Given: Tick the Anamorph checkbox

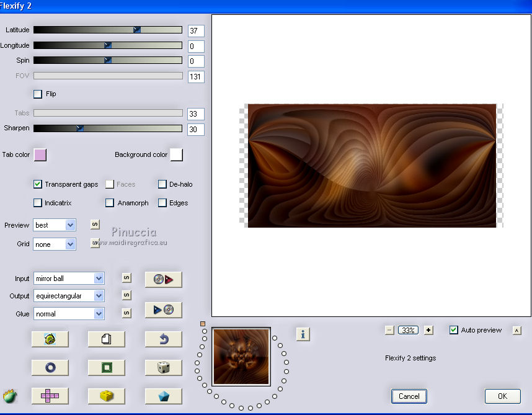Looking at the screenshot, I should (110, 203).
